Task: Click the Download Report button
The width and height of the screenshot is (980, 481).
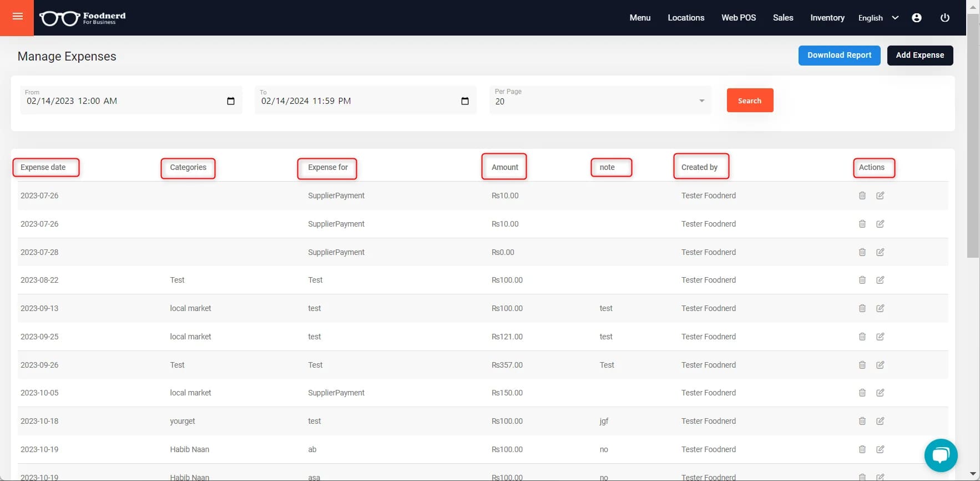Action: coord(839,55)
